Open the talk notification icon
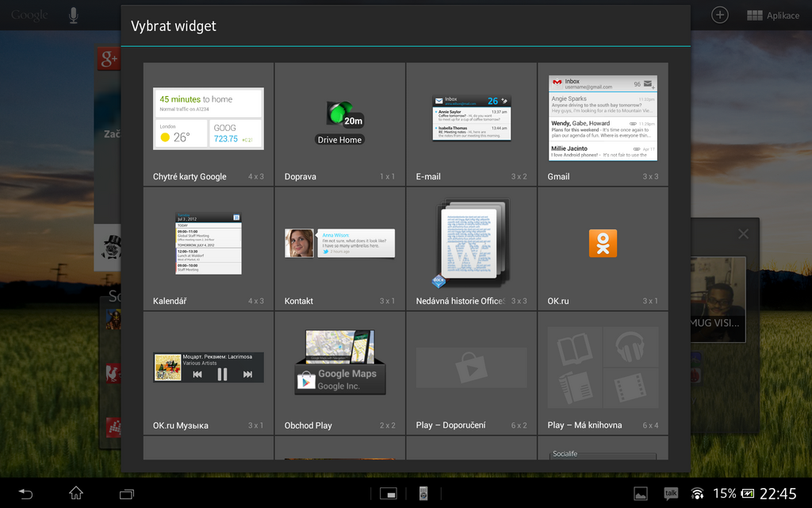The width and height of the screenshot is (812, 508). tap(670, 493)
